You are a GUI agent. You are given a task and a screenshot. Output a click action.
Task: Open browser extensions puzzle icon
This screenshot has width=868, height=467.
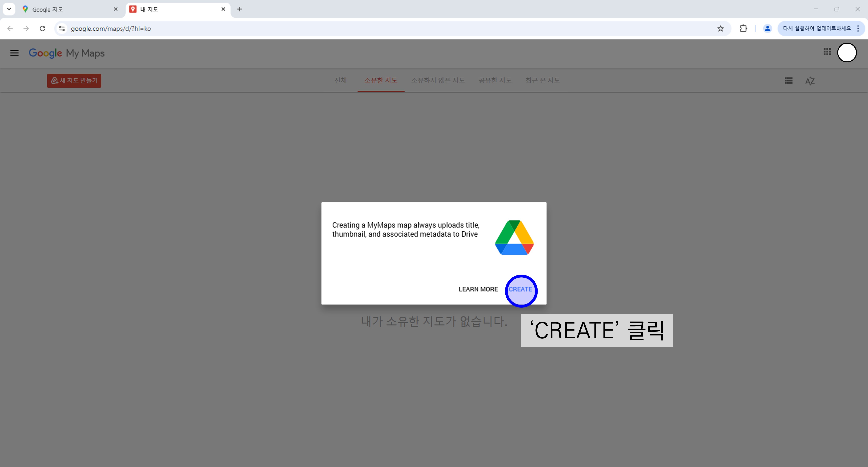pyautogui.click(x=743, y=29)
